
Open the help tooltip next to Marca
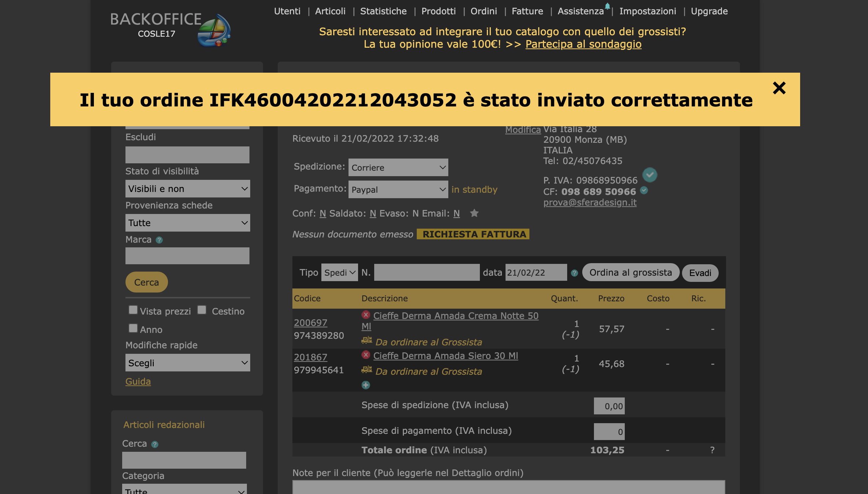(x=158, y=240)
